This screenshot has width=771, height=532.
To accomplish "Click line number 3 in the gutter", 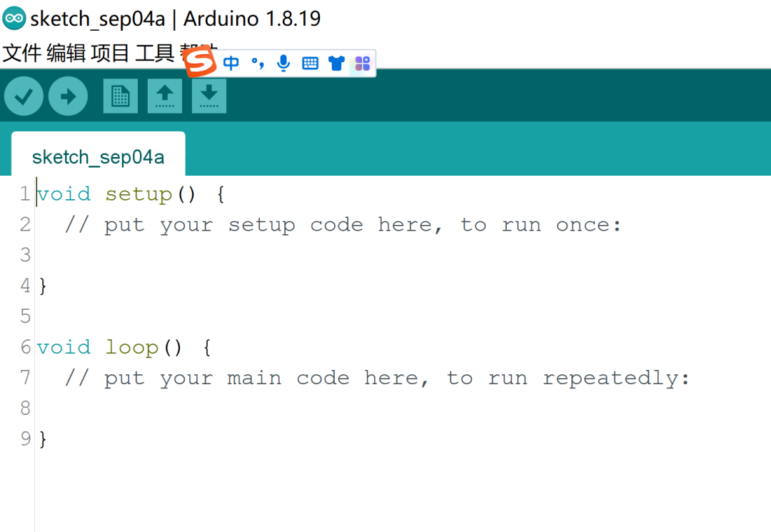I will coord(26,255).
